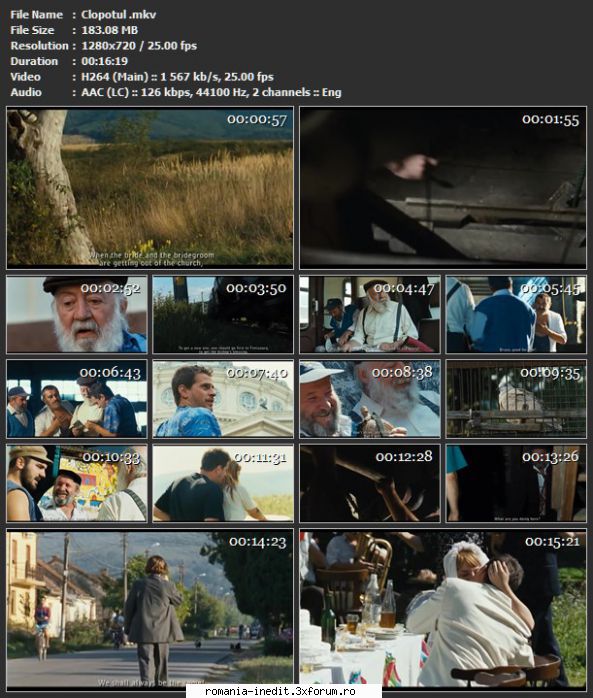The width and height of the screenshot is (593, 698).
Task: Click the subtitle 'We shall always be the same!'
Action: (x=150, y=682)
